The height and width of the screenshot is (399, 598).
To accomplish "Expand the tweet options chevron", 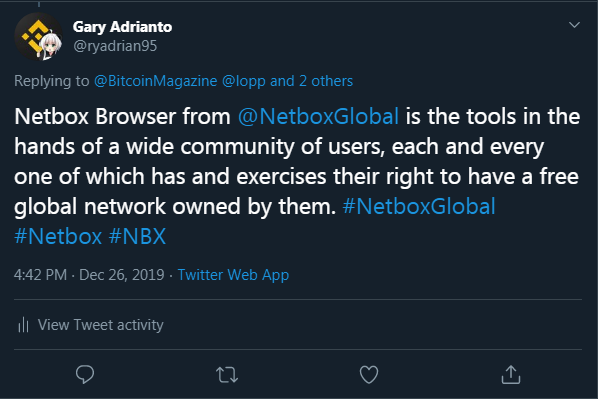I will tap(574, 25).
